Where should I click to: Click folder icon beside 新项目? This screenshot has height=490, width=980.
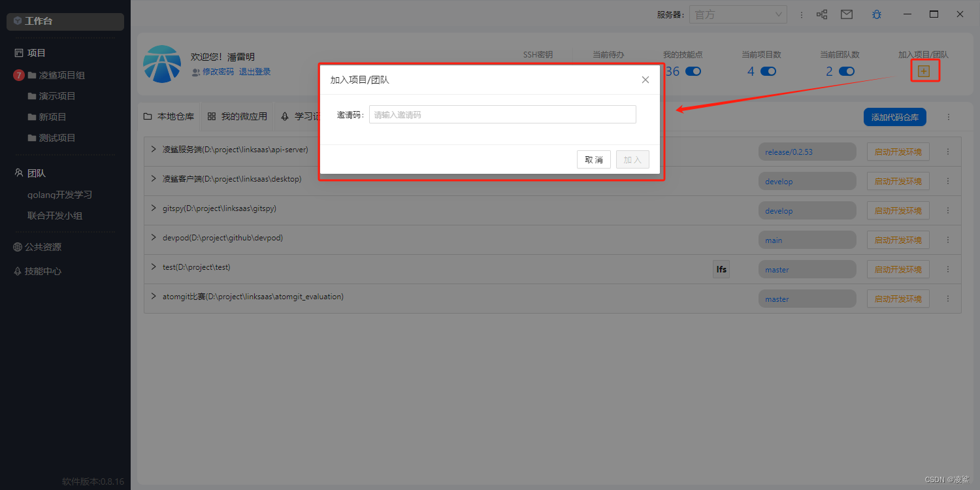32,117
